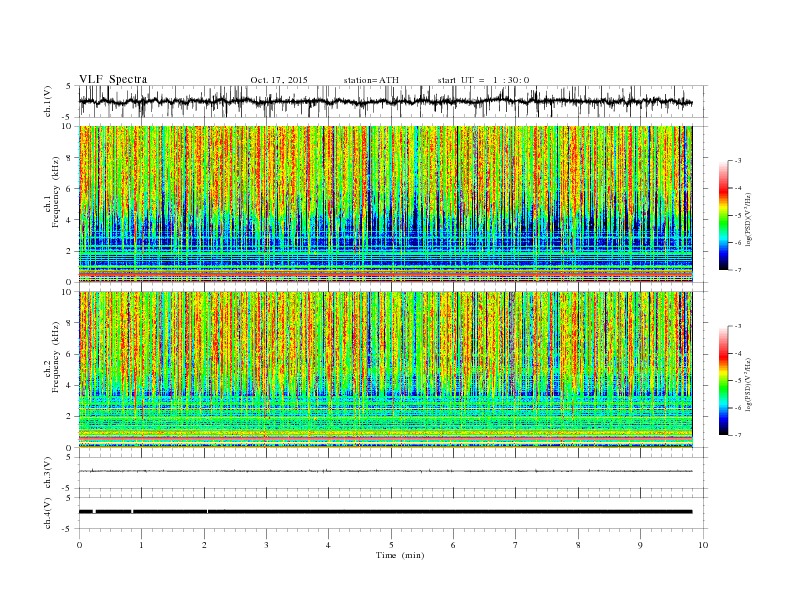This screenshot has width=792, height=612.
Task: Click the "-7" tick on ch.1 colorbar
Action: click(x=738, y=270)
